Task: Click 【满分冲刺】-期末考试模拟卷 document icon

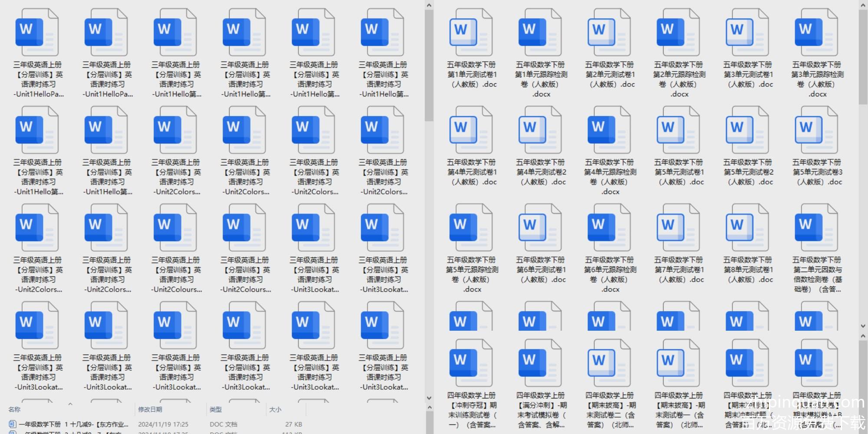Action: tap(540, 364)
